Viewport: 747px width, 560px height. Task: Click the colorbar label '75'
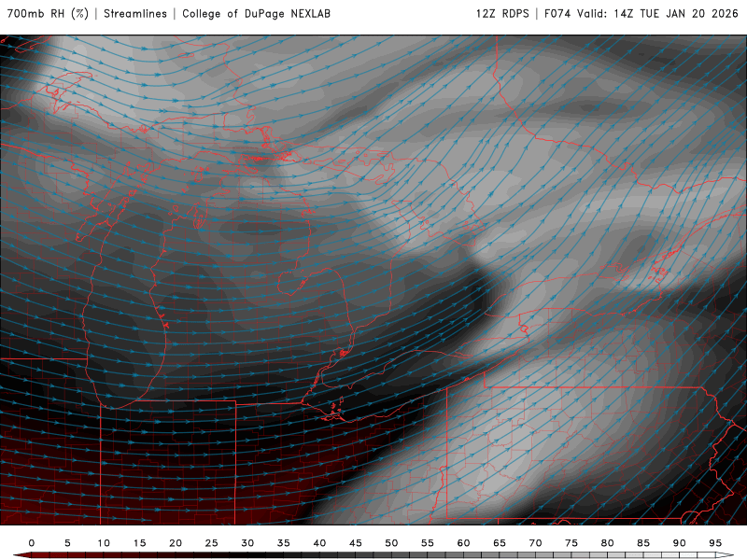click(571, 543)
